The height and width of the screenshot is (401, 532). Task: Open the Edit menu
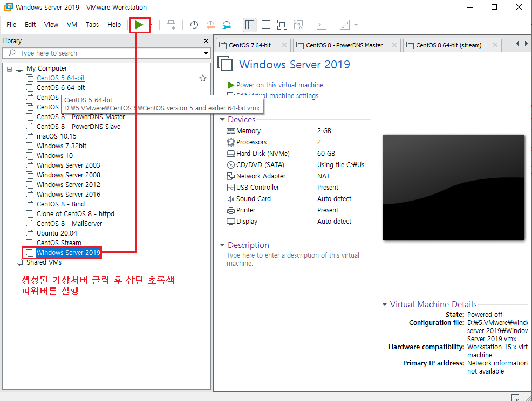pos(30,25)
